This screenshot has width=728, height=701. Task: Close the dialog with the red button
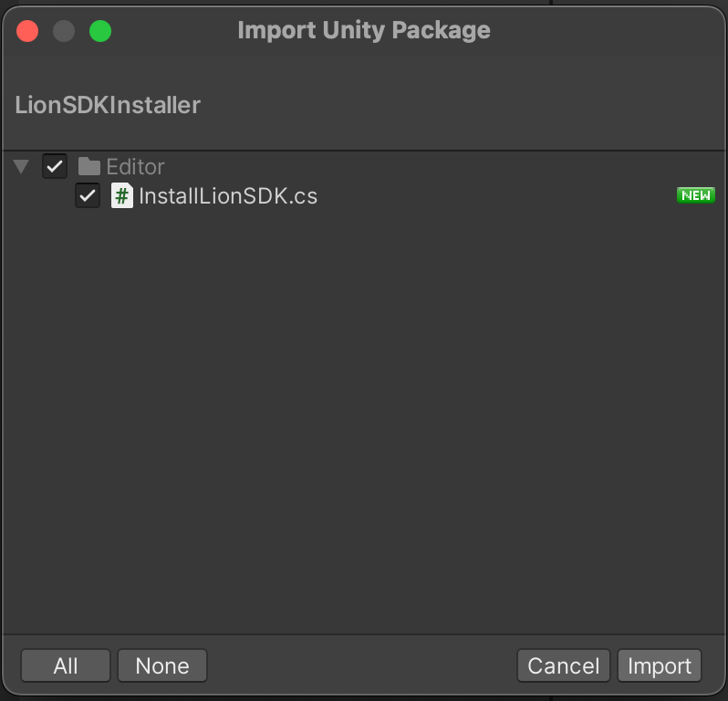pos(27,31)
